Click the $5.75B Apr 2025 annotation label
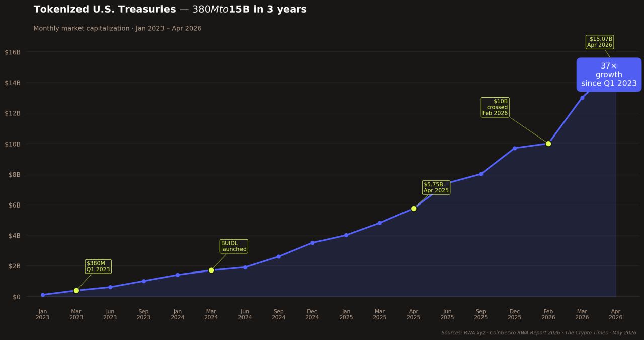This screenshot has height=340, width=644. point(436,187)
